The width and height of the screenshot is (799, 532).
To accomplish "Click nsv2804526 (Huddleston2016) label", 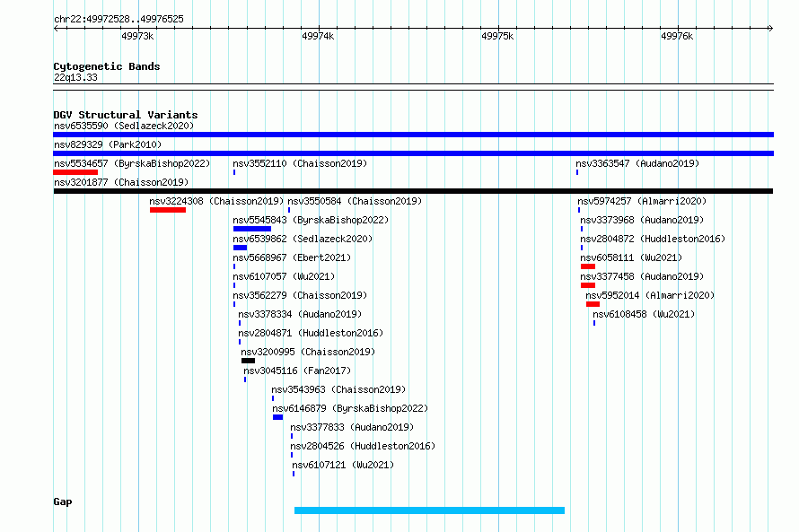I will (363, 446).
